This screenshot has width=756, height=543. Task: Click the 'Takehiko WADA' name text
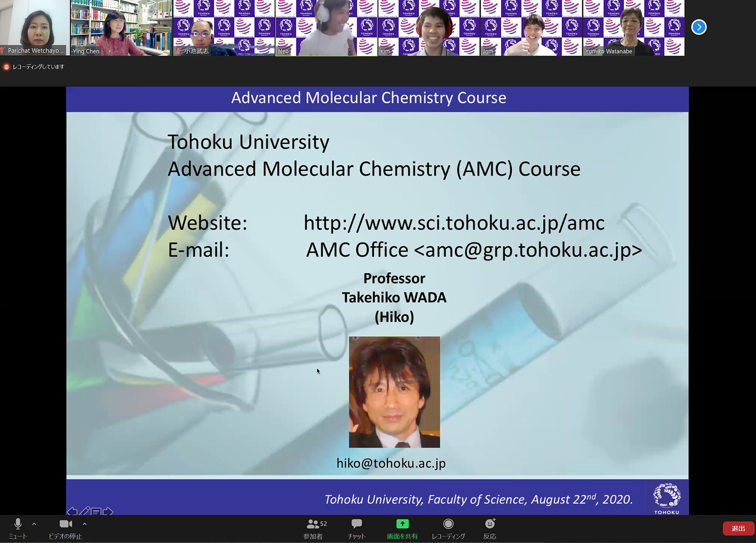394,297
